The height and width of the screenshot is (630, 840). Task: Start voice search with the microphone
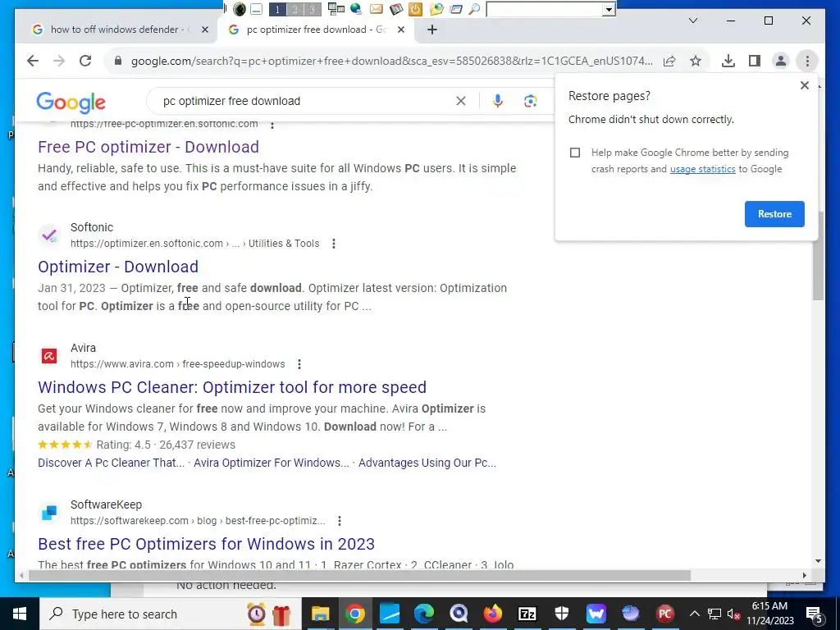498,101
